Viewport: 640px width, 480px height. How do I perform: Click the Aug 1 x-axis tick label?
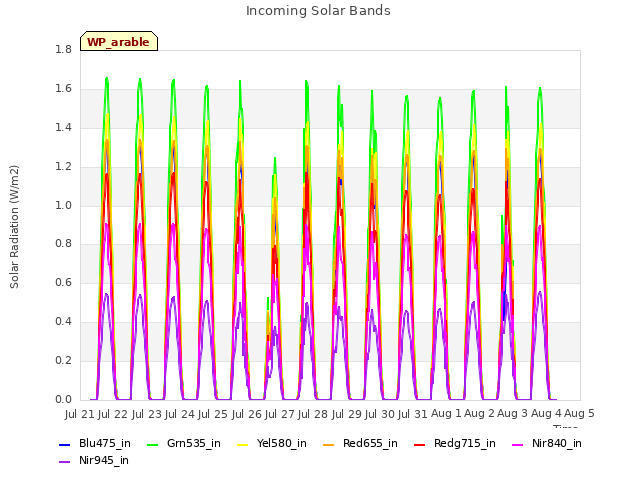tap(446, 414)
